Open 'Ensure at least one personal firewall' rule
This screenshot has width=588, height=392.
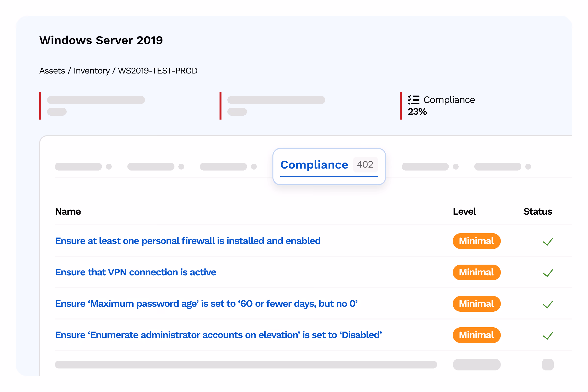(188, 241)
